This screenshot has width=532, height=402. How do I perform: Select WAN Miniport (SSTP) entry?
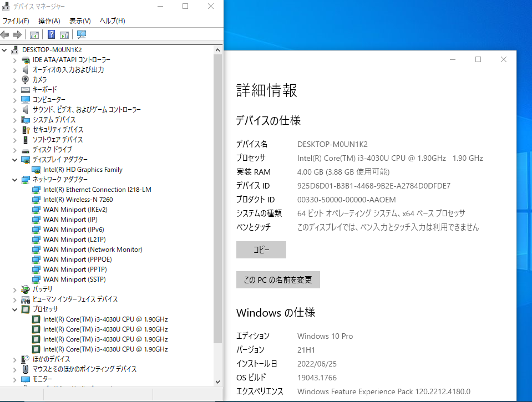coord(74,279)
